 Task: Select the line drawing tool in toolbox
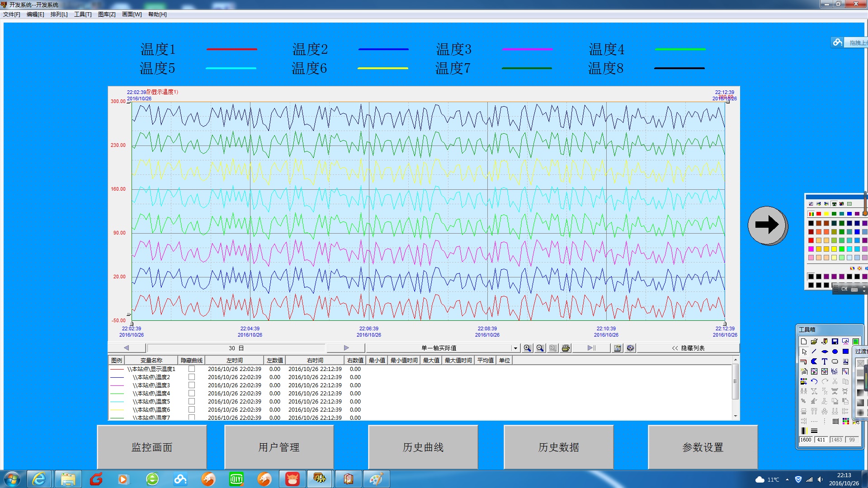[814, 352]
